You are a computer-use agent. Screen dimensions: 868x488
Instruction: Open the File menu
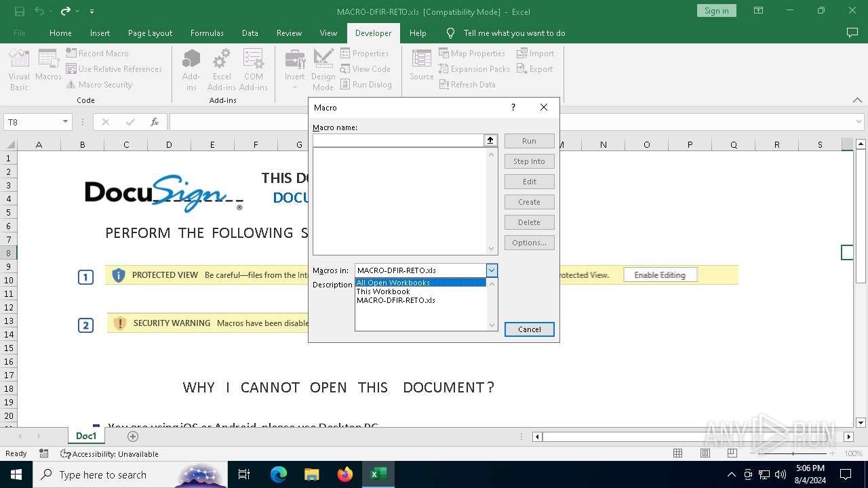(20, 33)
